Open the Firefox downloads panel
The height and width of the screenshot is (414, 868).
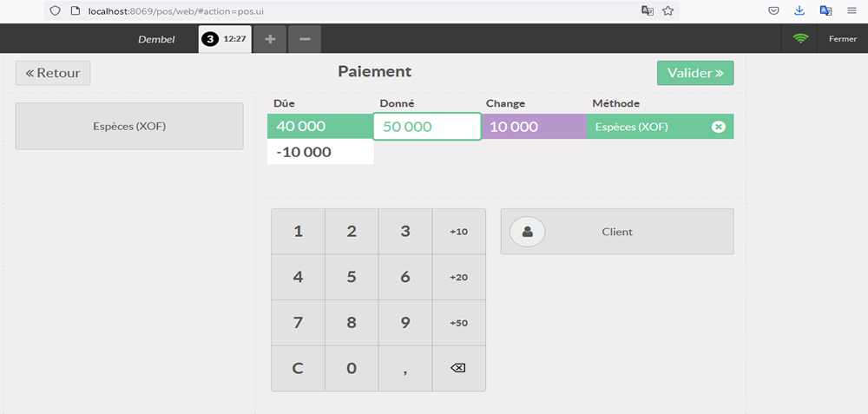799,11
